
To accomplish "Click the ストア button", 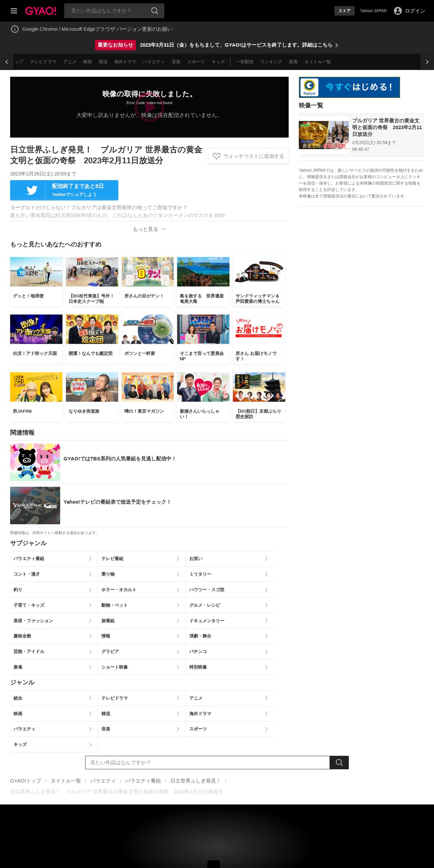I will [x=344, y=11].
